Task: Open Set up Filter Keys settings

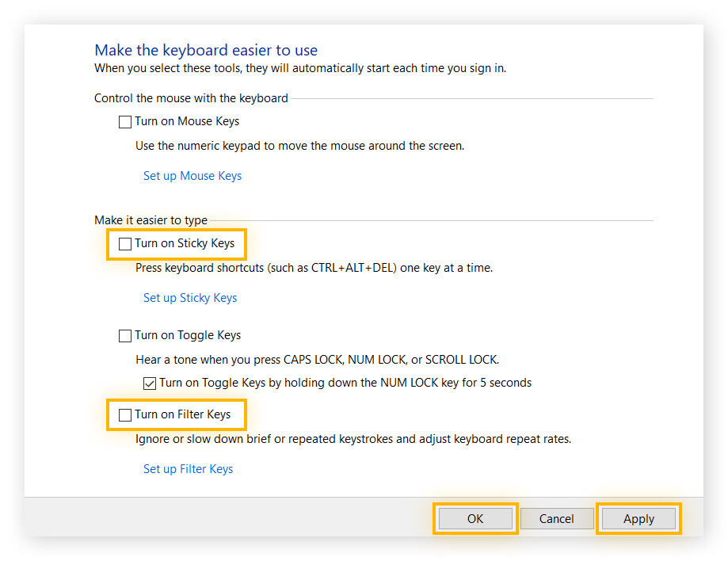Action: [188, 468]
